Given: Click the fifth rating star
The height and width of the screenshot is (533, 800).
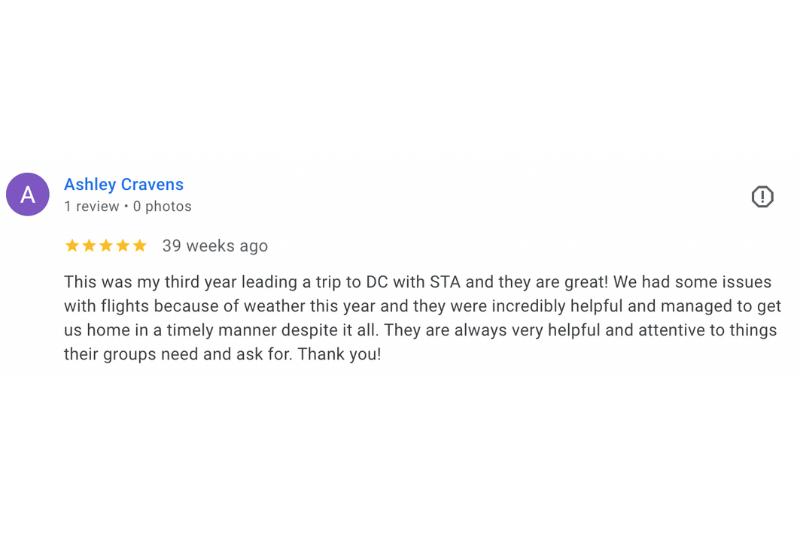Looking at the screenshot, I should [x=140, y=246].
